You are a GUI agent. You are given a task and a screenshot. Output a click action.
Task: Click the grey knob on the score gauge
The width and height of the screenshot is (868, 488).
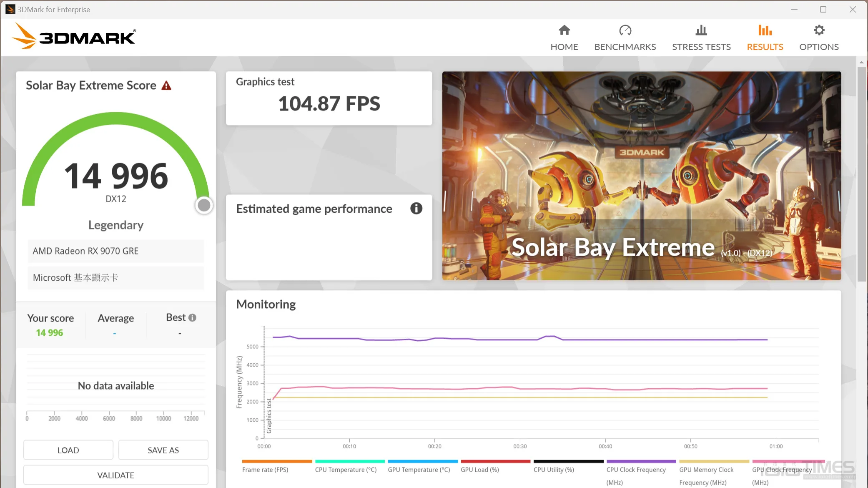[204, 205]
